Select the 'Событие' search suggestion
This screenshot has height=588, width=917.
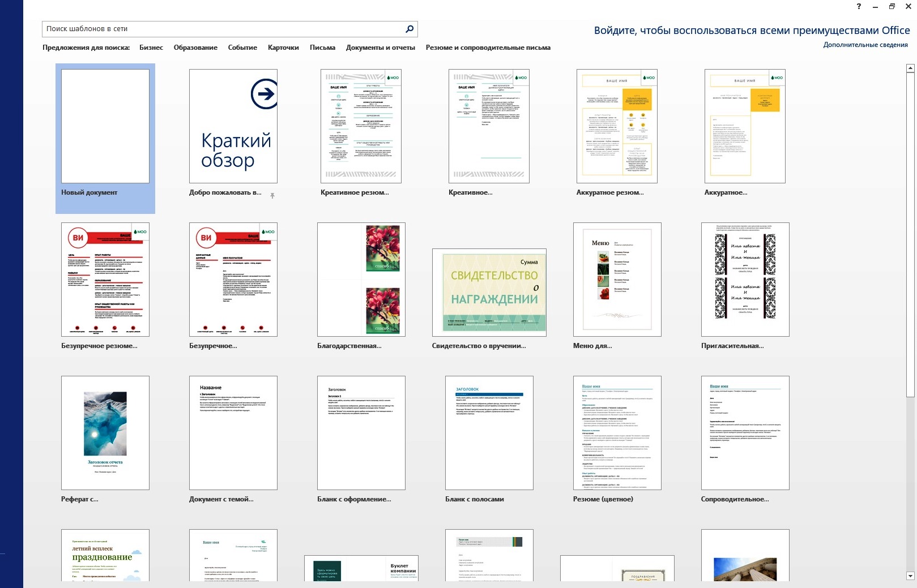[x=242, y=48]
